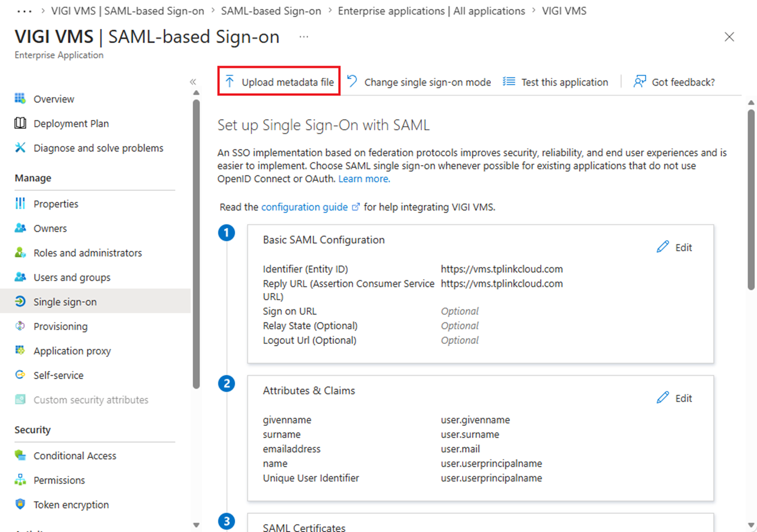
Task: Click Upload metadata file
Action: (279, 81)
